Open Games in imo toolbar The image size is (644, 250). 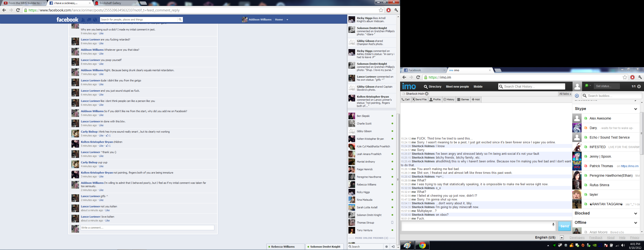(463, 100)
